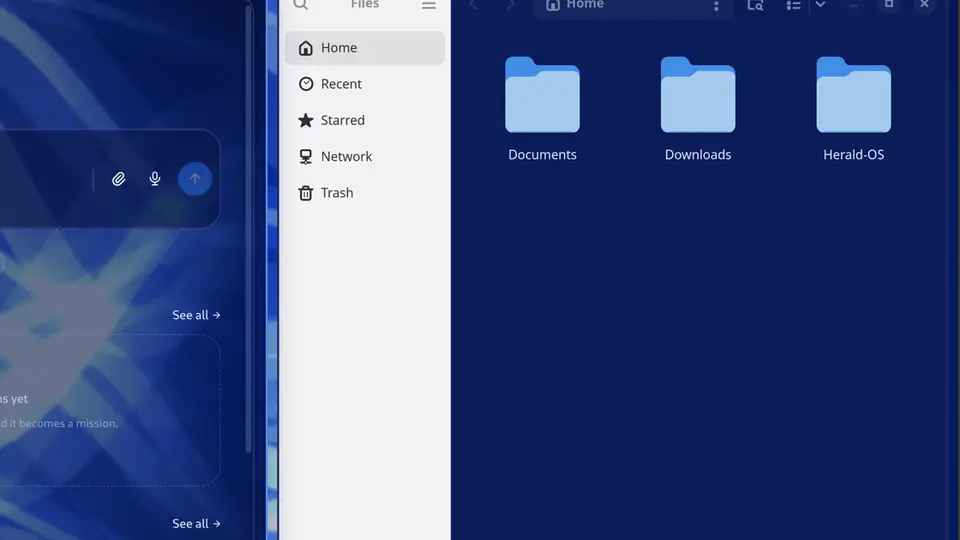Open Starred in the Files sidebar

pyautogui.click(x=364, y=120)
